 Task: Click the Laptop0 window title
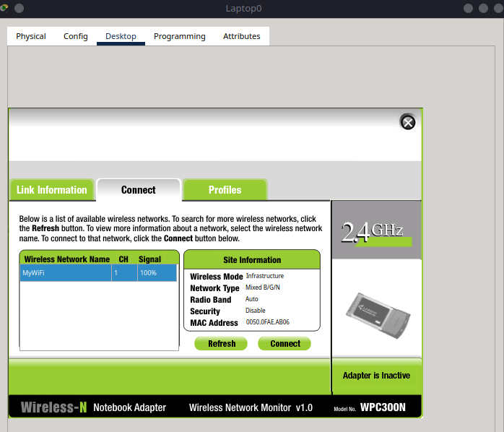click(243, 9)
